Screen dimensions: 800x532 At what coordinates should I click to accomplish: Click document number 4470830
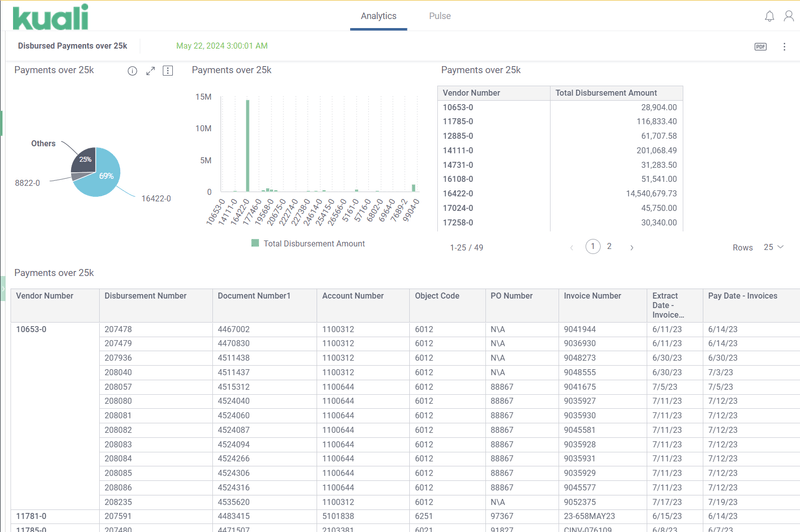point(234,344)
